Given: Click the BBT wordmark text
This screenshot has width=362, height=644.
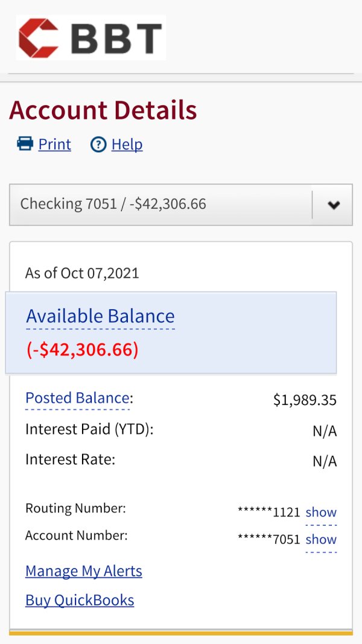Looking at the screenshot, I should [116, 37].
